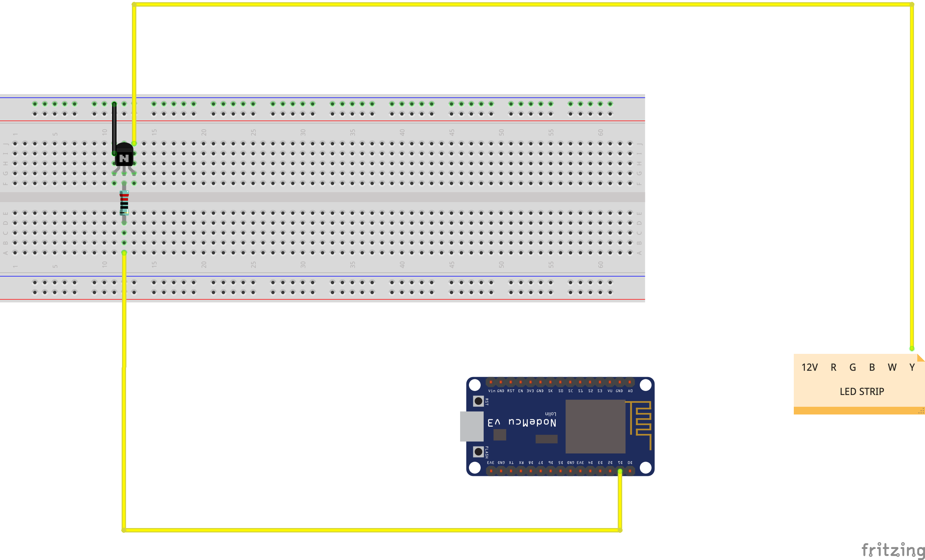Click the resize grip on LED STRIP note
The width and height of the screenshot is (925, 560).
pyautogui.click(x=921, y=411)
